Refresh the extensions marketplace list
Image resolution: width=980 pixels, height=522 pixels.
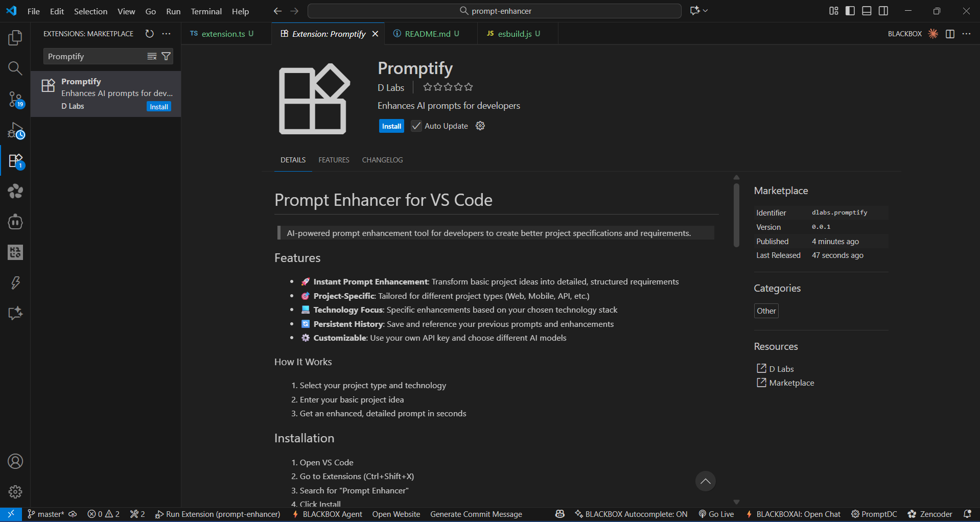point(149,34)
